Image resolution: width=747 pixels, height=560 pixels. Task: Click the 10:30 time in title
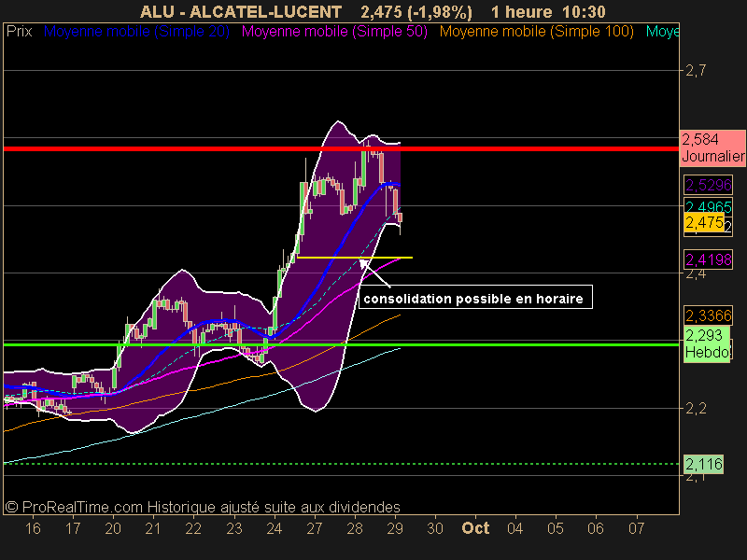point(584,11)
